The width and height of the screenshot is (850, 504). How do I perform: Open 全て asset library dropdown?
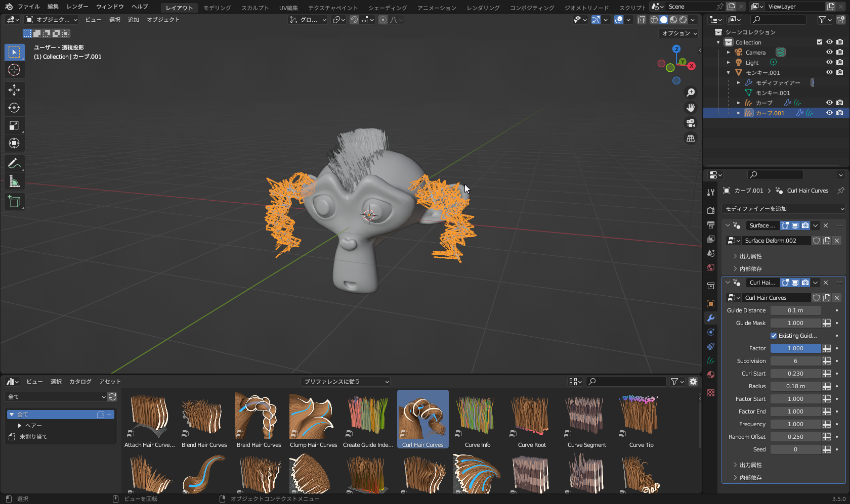(x=56, y=397)
